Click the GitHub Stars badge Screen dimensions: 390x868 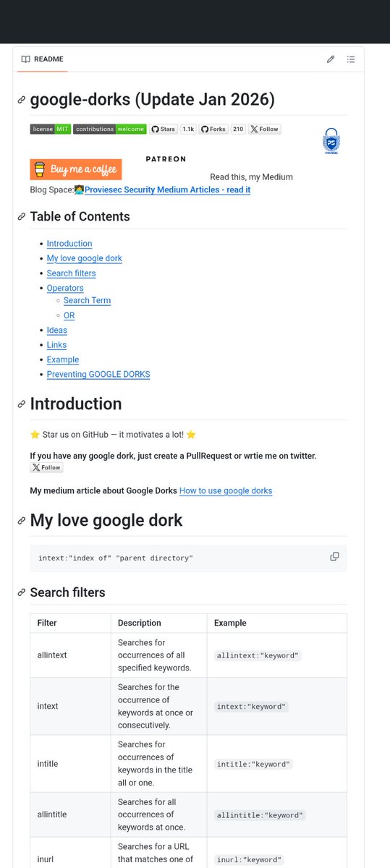point(173,129)
